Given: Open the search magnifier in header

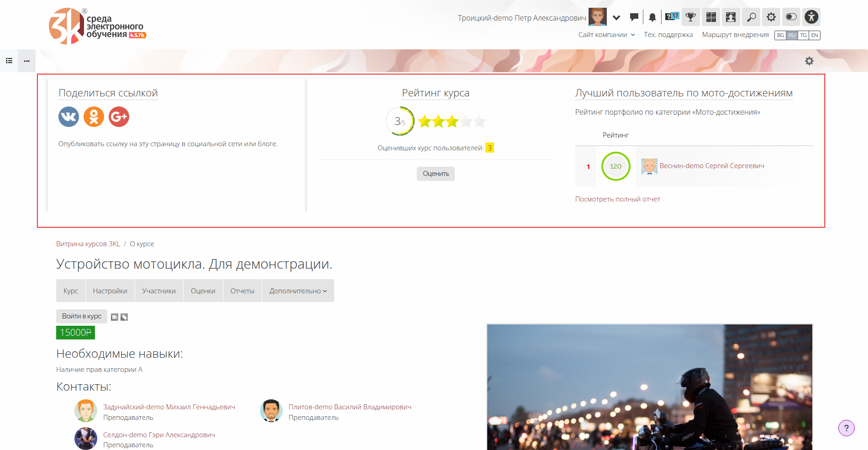Looking at the screenshot, I should point(751,17).
